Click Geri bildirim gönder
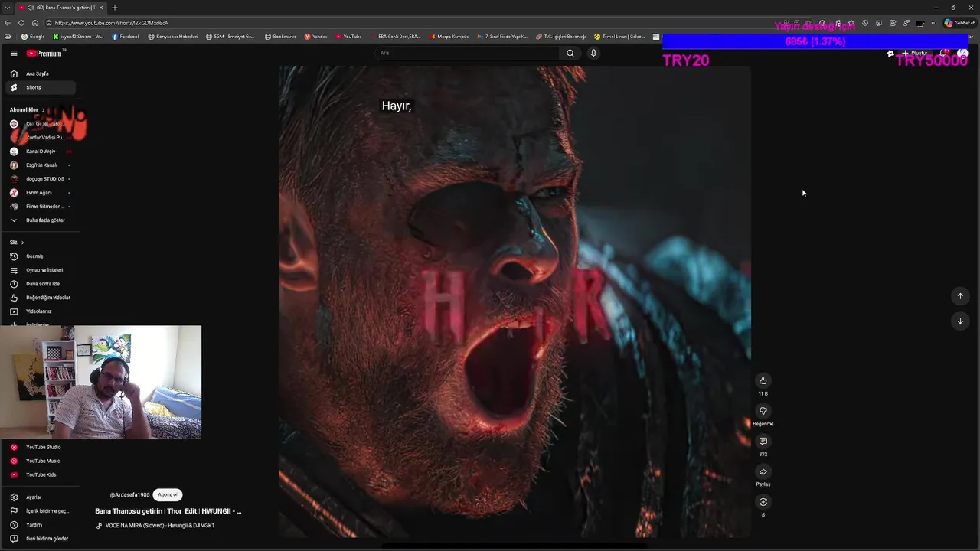Viewport: 980px width, 551px height. [40, 539]
